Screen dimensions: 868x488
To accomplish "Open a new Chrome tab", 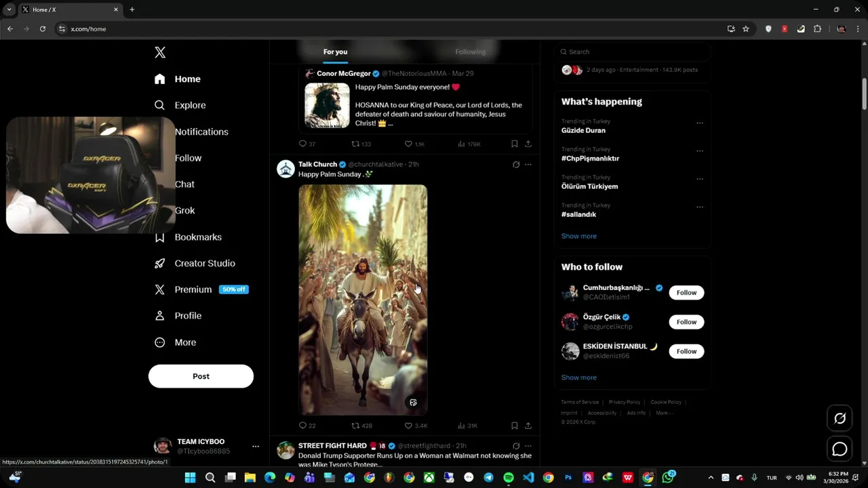I will pyautogui.click(x=132, y=9).
